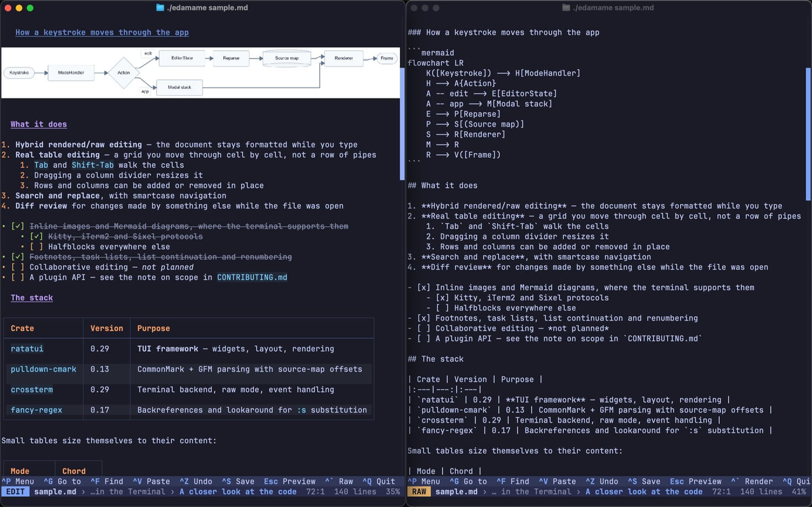Click the RAW mode indicator in status bar
This screenshot has height=507, width=812.
419,492
